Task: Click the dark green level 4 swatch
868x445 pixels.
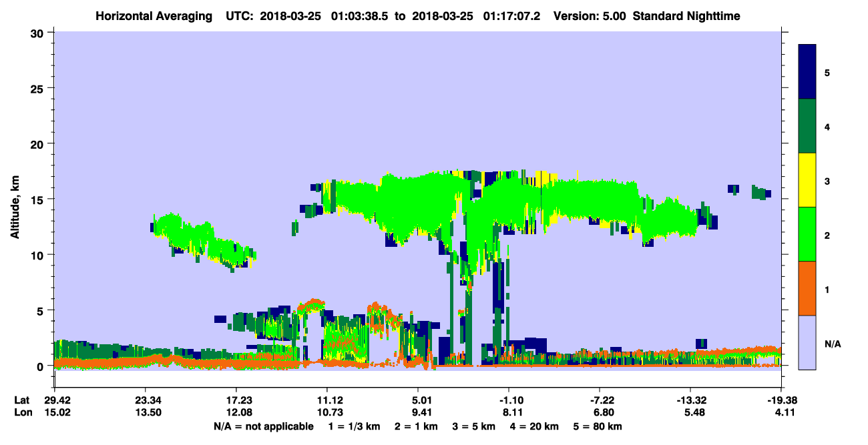Action: 807,126
